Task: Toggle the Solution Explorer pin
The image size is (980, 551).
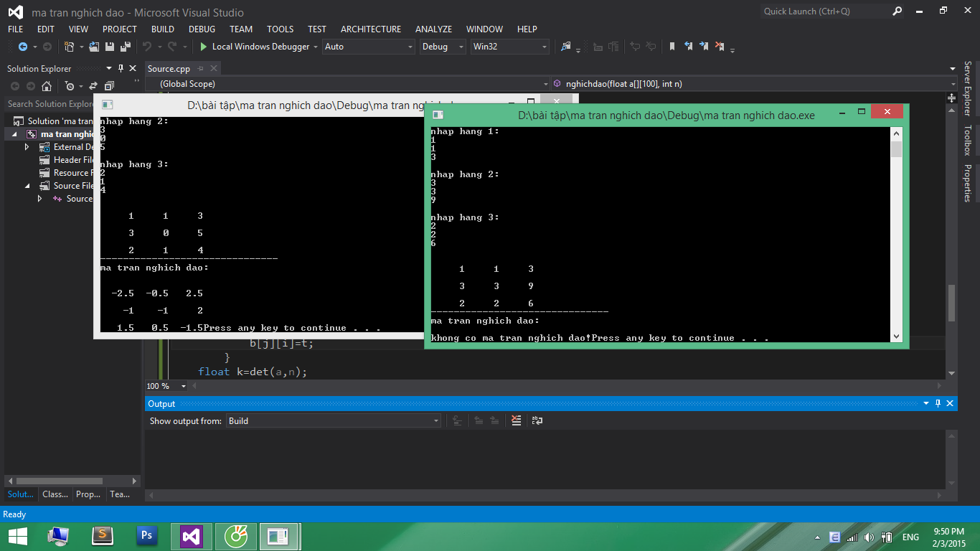Action: click(x=121, y=68)
